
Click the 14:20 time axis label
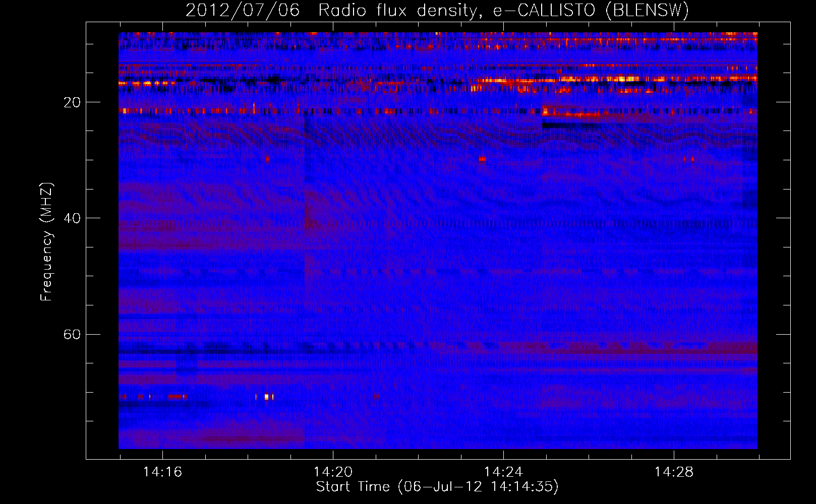click(x=333, y=472)
